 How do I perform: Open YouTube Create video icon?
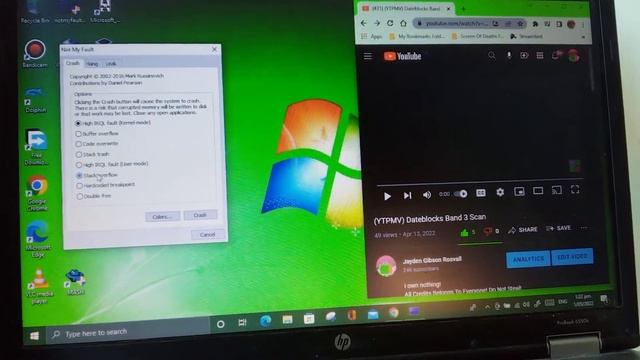coord(524,55)
